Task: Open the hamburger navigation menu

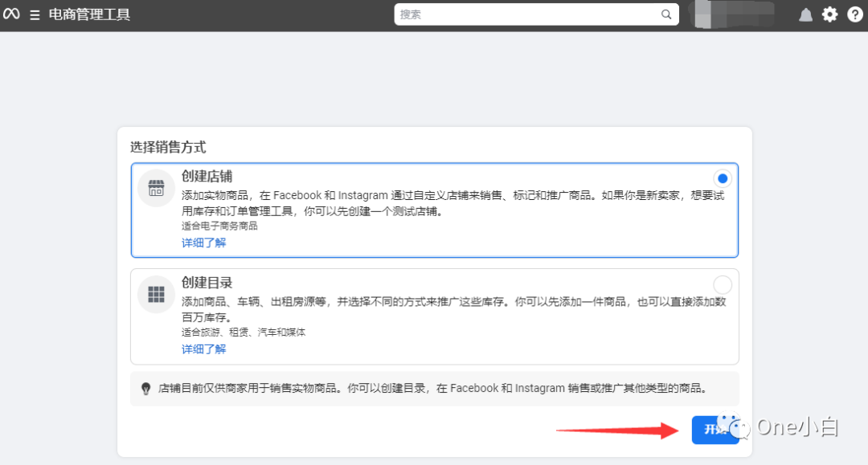Action: (x=33, y=14)
